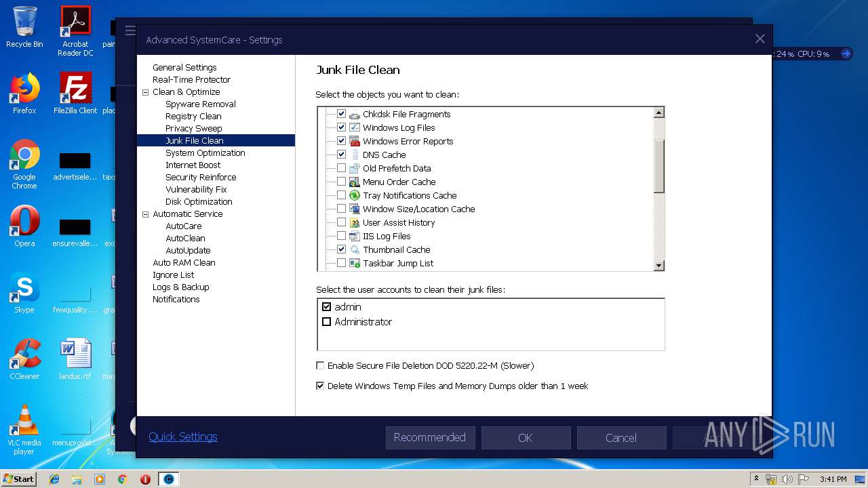868x488 pixels.
Task: Click performance monitor arrow button
Action: [845, 54]
